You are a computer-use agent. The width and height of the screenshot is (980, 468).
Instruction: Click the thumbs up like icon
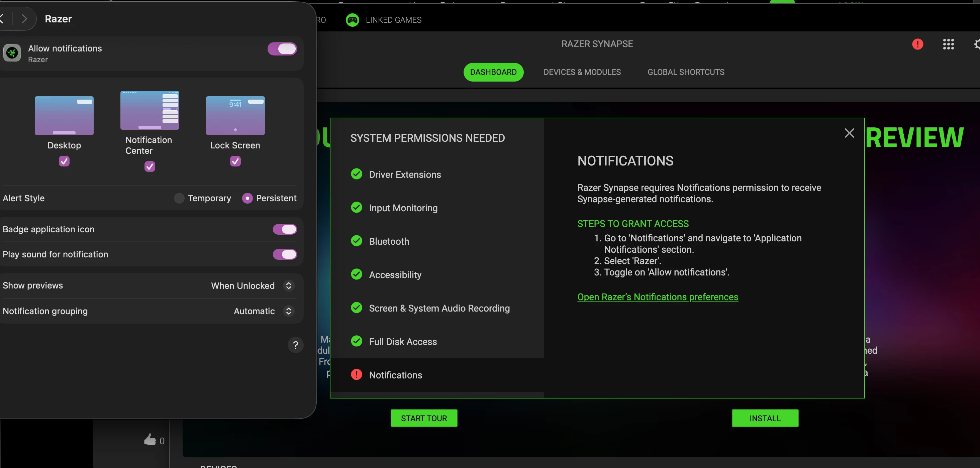(x=150, y=440)
